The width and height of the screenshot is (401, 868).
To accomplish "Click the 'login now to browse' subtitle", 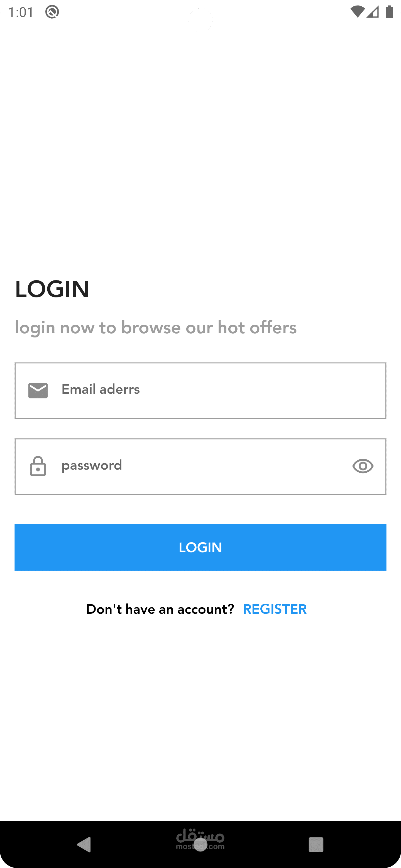I will (x=156, y=327).
